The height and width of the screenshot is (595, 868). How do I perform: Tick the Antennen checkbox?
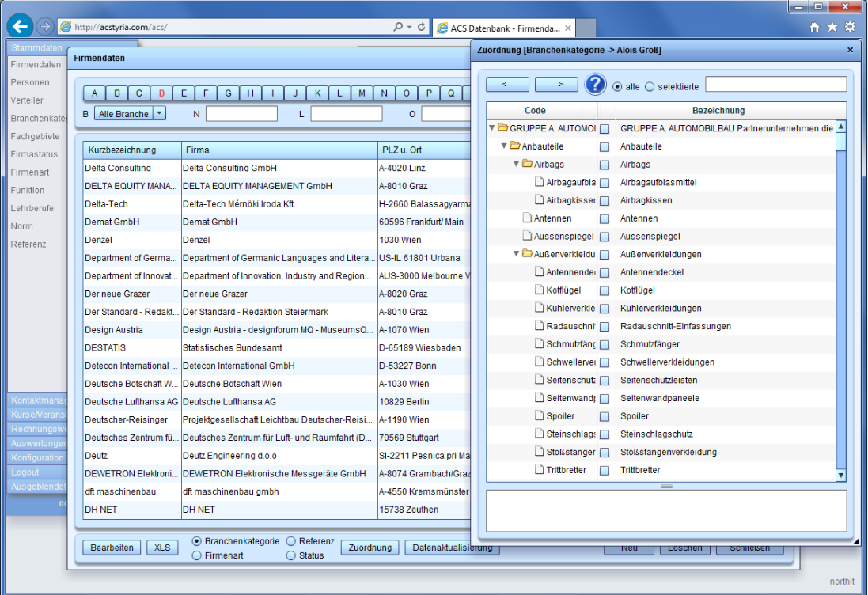[x=605, y=218]
